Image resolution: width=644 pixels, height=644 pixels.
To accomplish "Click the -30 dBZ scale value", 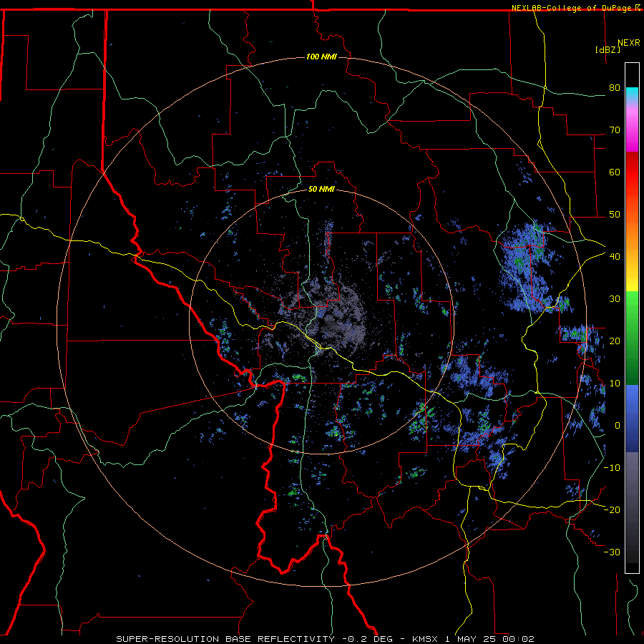I will click(612, 552).
